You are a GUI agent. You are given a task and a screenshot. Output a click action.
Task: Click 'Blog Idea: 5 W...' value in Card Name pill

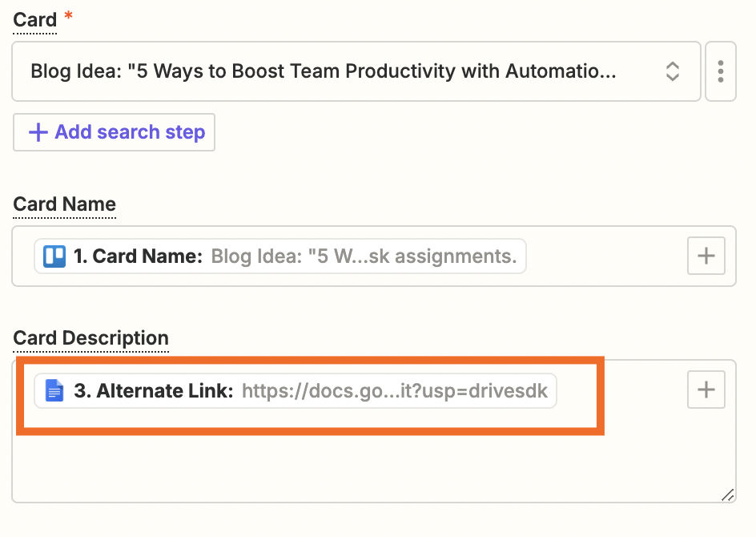(364, 256)
